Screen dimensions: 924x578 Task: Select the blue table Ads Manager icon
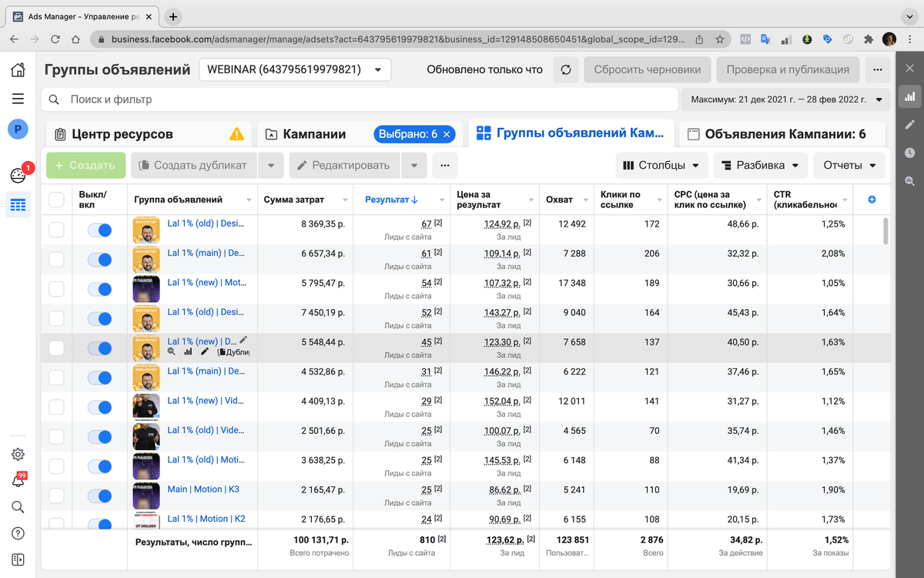[18, 204]
